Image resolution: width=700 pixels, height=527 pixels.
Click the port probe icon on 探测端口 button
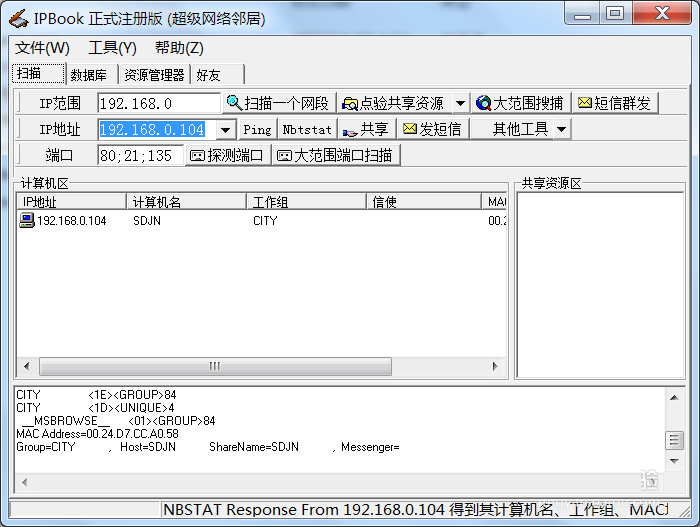coord(197,155)
